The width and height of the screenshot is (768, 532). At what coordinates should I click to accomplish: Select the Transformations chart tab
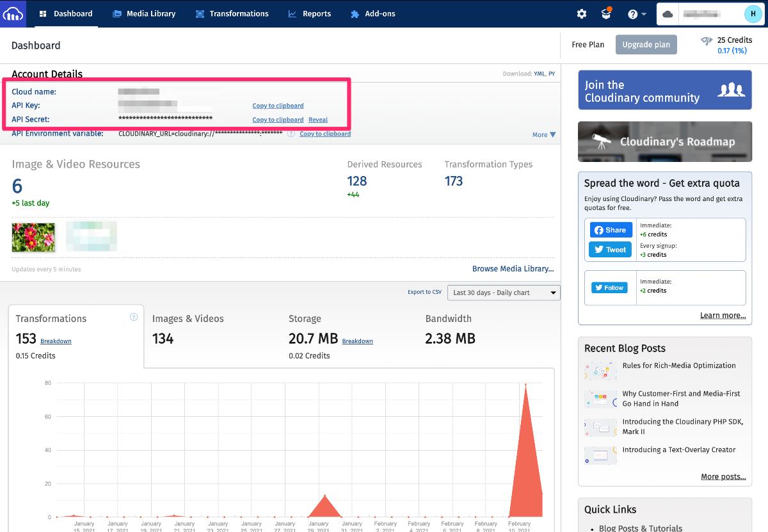[76, 336]
